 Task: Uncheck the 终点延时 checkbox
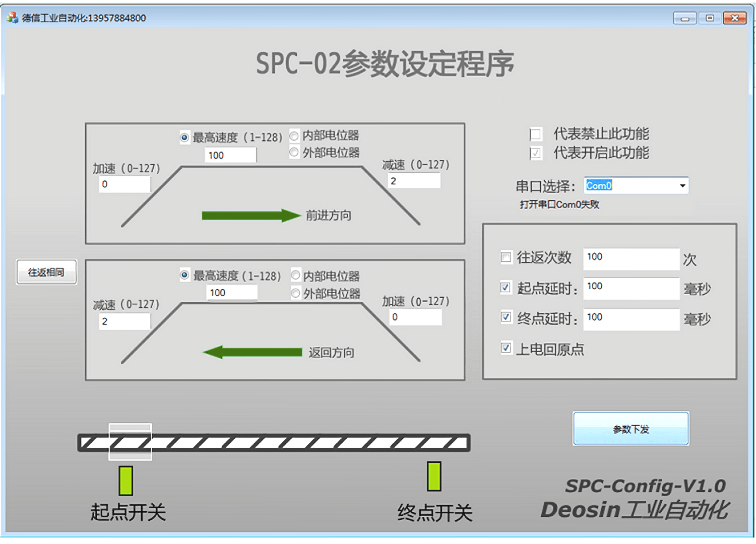[x=506, y=317]
